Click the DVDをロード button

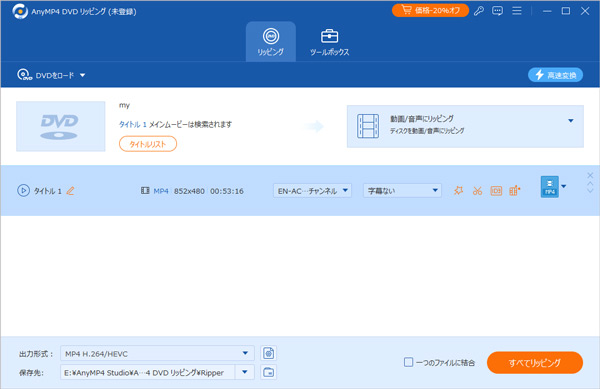click(x=46, y=75)
